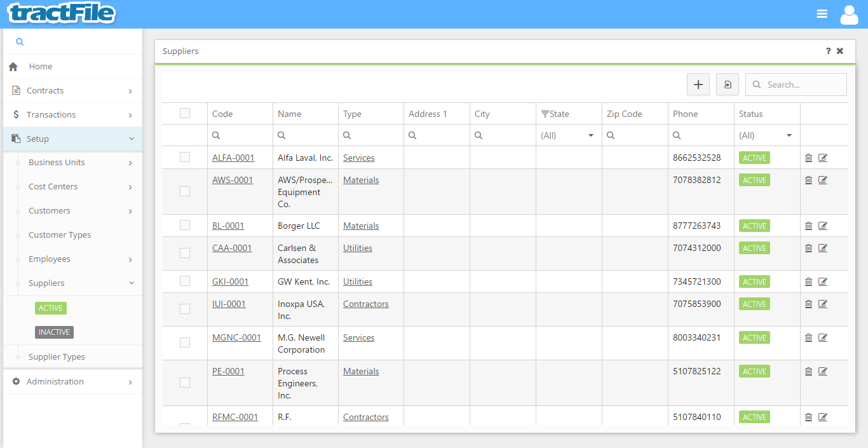Click the Phone column filter box

coord(701,135)
